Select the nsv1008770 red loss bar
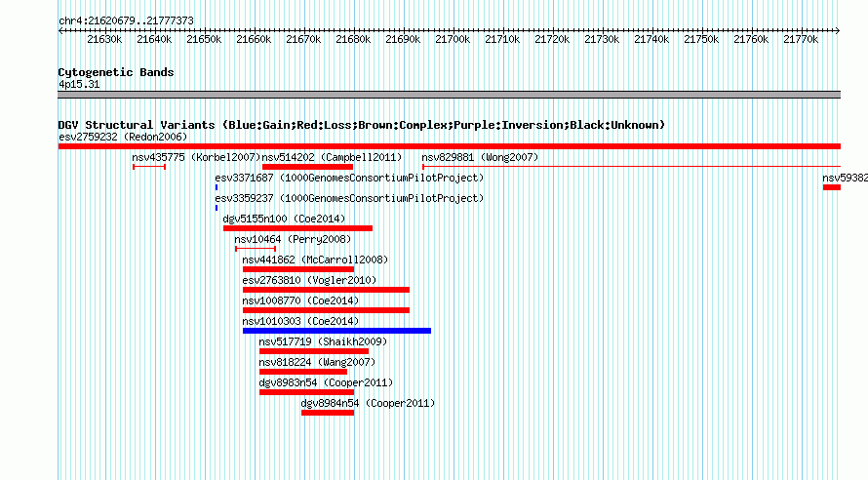868x480 pixels. pos(326,310)
